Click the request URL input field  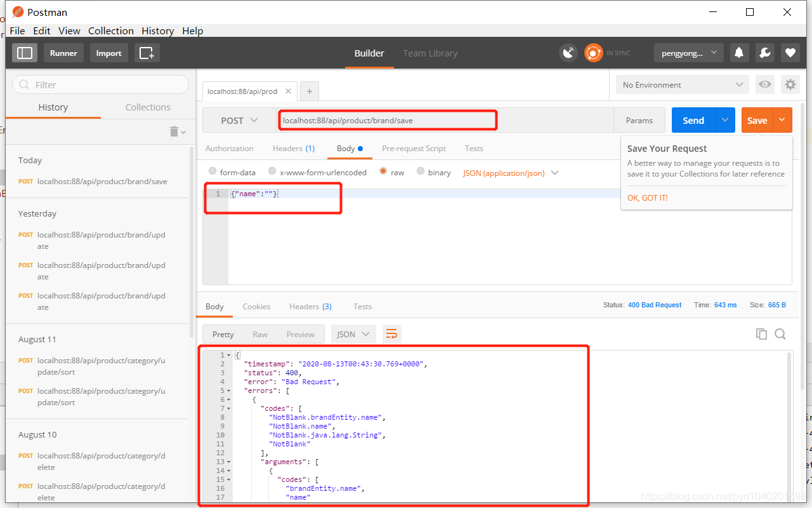click(445, 120)
